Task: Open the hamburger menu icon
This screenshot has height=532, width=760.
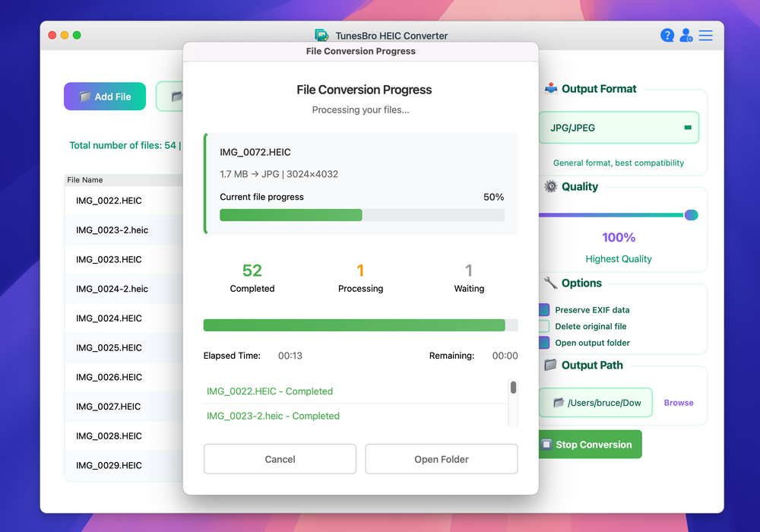Action: 705,36
